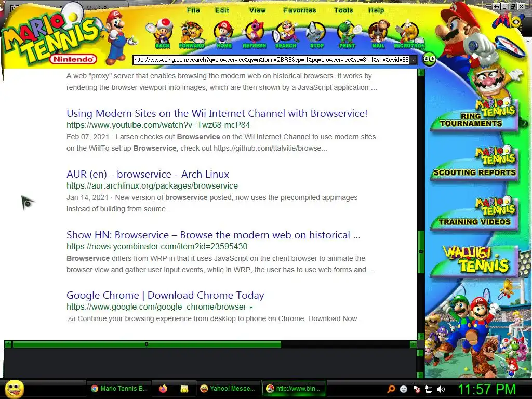The width and height of the screenshot is (532, 399).
Task: Switch to Yahoo! Messenger taskbar item
Action: pos(228,389)
